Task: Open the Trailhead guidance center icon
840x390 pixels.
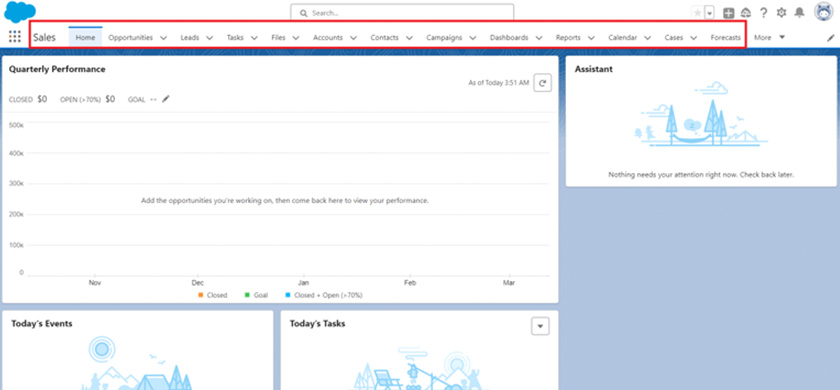Action: coord(746,13)
